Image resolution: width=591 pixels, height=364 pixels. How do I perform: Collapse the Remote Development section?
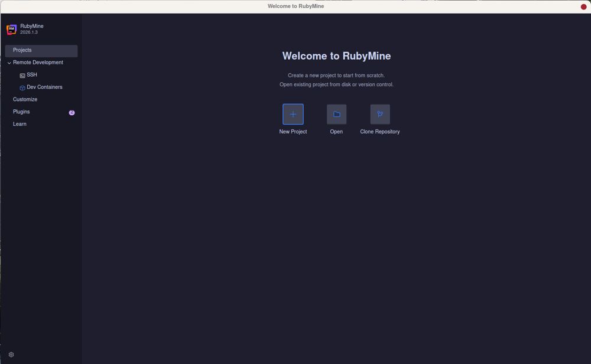click(9, 63)
